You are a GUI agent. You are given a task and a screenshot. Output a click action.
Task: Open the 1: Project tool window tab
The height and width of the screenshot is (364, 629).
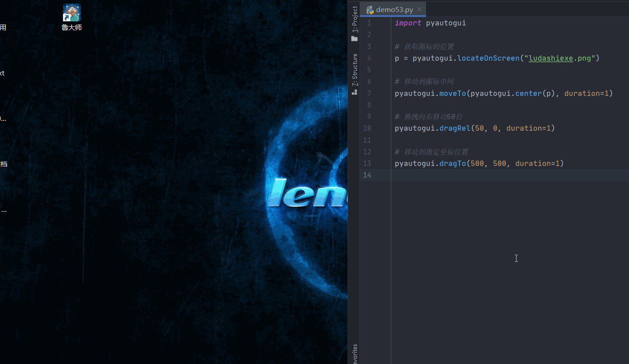click(355, 19)
